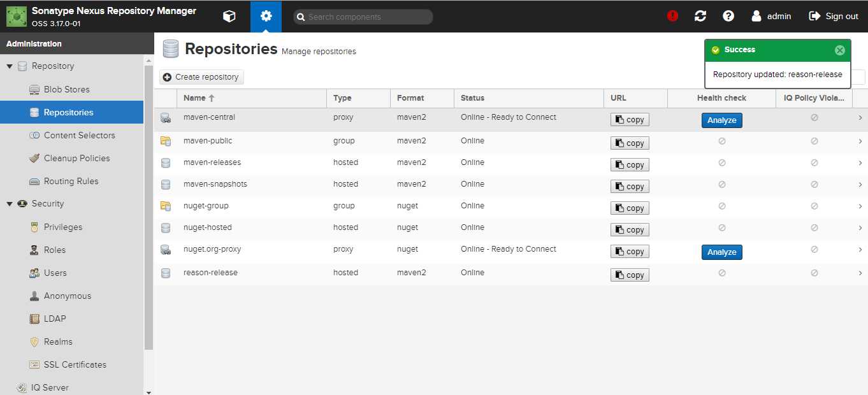Viewport: 868px width, 395px height.
Task: Click the maven-releases hosted database icon
Action: [166, 163]
